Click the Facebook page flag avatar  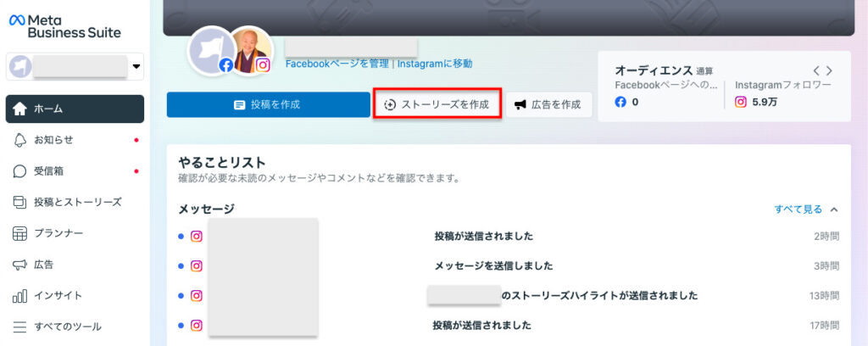(x=211, y=50)
